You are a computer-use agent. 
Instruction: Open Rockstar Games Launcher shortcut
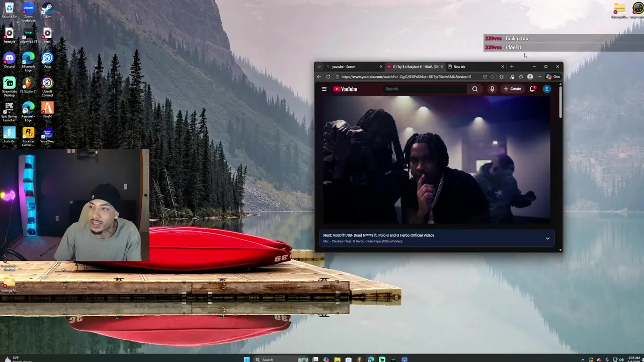[x=28, y=136]
